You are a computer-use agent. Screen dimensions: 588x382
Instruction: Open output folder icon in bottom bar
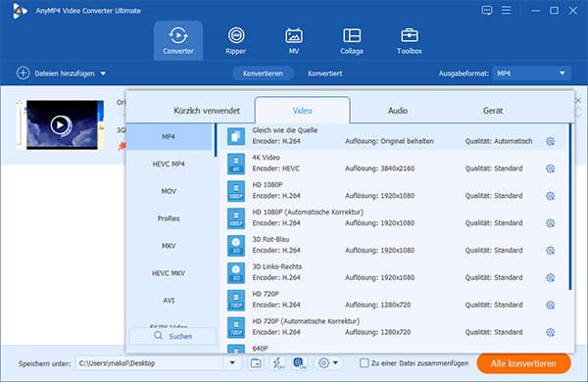coord(256,362)
